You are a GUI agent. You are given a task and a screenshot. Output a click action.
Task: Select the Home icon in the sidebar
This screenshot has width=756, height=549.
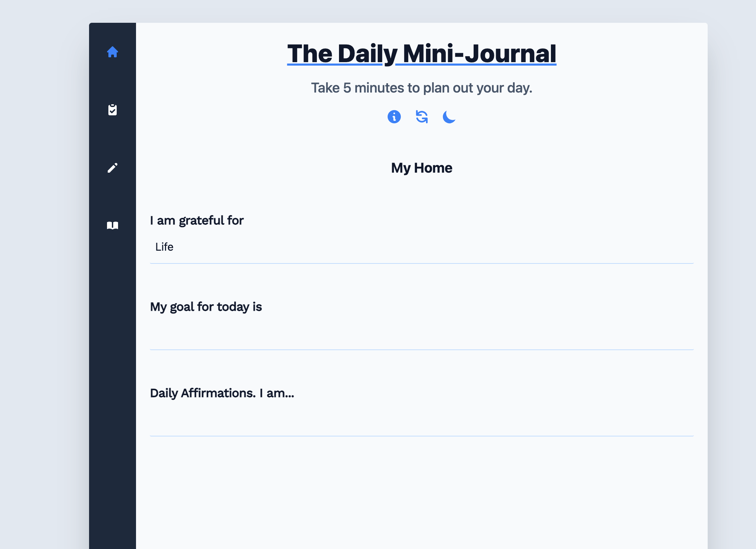(113, 52)
